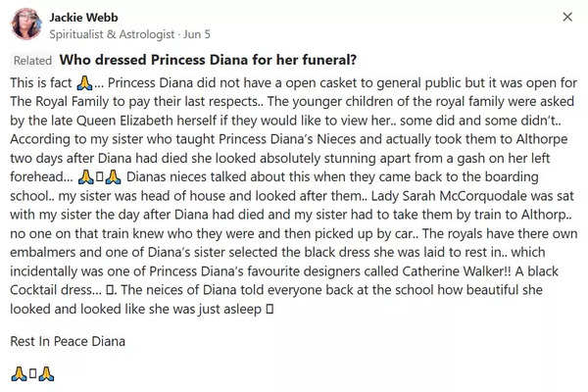Click the Spiritualist & Astrologist credential

click(112, 34)
